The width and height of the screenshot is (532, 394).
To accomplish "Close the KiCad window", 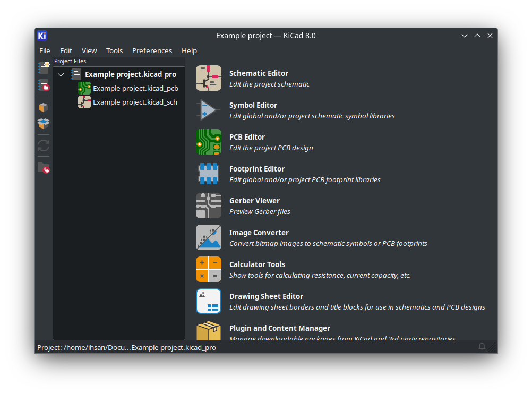I will click(x=490, y=36).
